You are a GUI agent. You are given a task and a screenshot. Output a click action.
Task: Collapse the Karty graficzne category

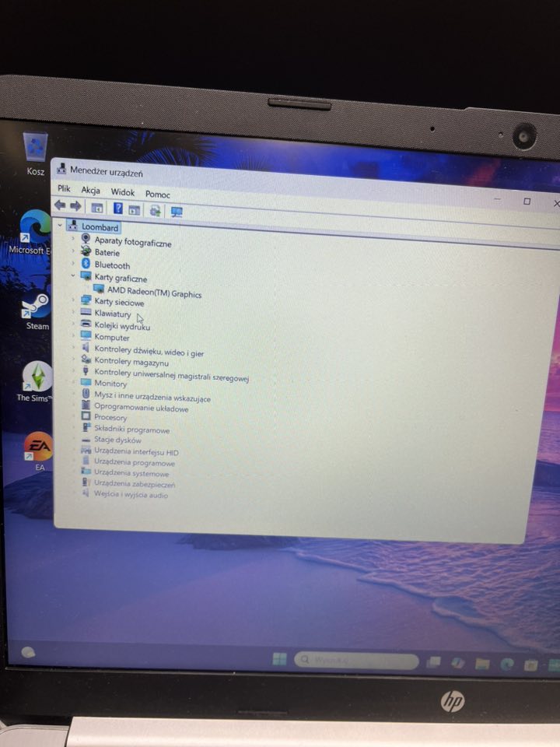[x=74, y=276]
